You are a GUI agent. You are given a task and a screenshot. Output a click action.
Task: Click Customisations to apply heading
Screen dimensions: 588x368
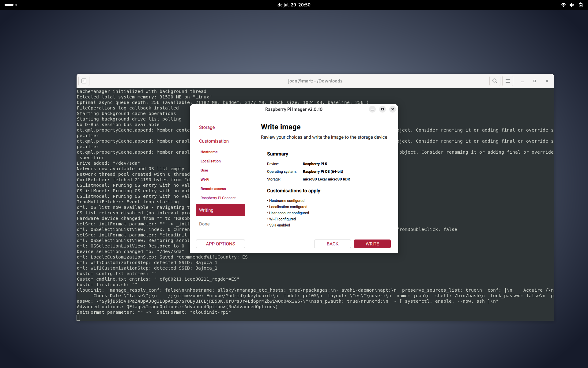tap(294, 191)
